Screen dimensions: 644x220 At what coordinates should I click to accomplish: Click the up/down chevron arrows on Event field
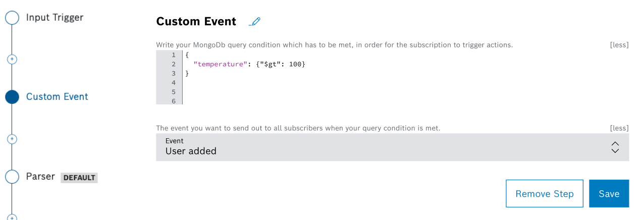615,147
